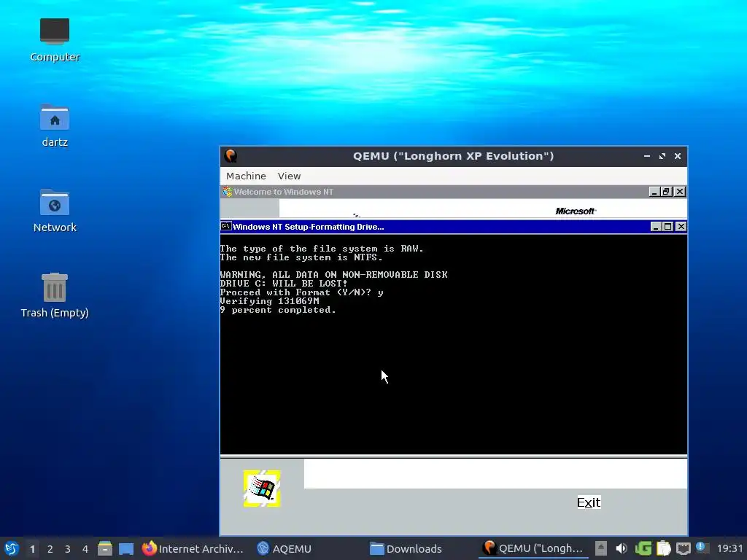Click the 'Verifying 131069M' line

(270, 301)
